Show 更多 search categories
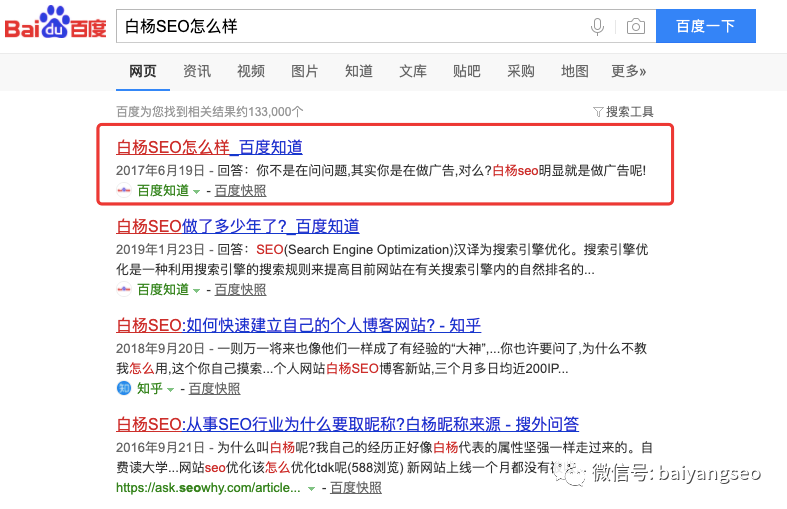 [x=628, y=71]
